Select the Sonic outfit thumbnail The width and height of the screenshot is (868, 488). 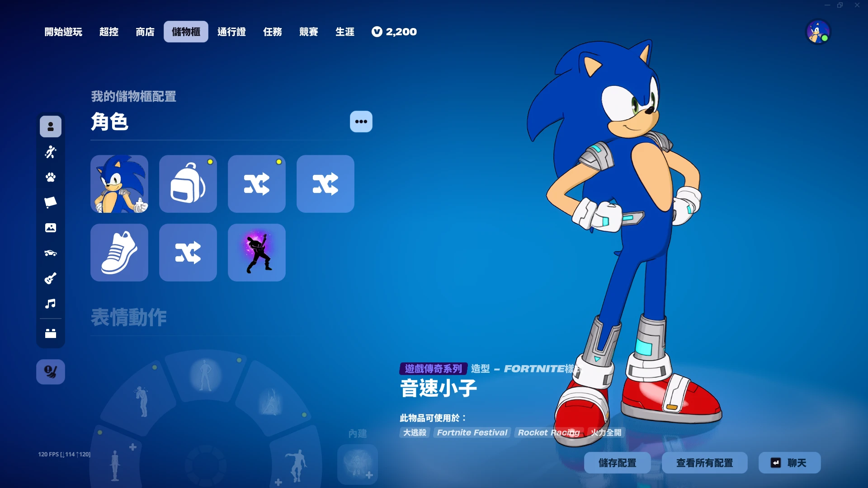(x=119, y=184)
